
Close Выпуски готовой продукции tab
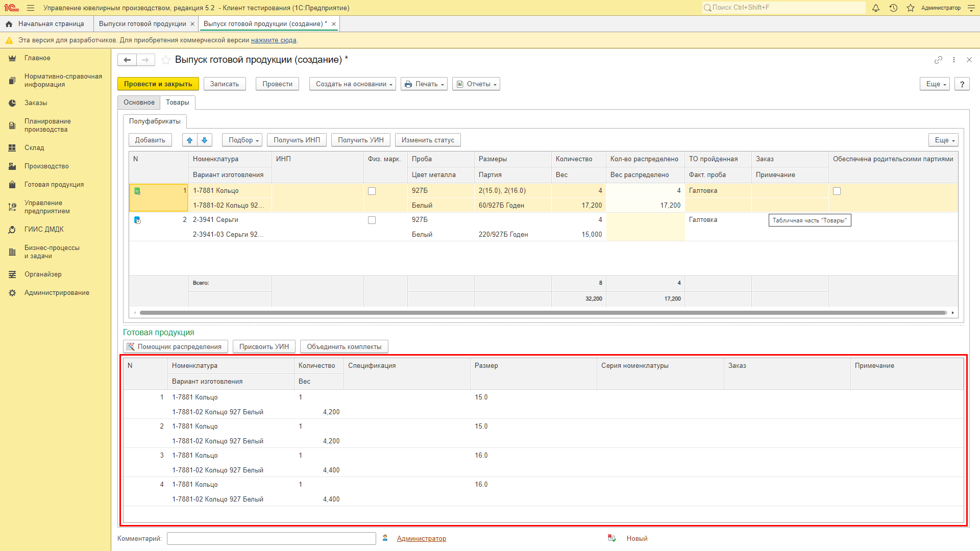pyautogui.click(x=192, y=24)
